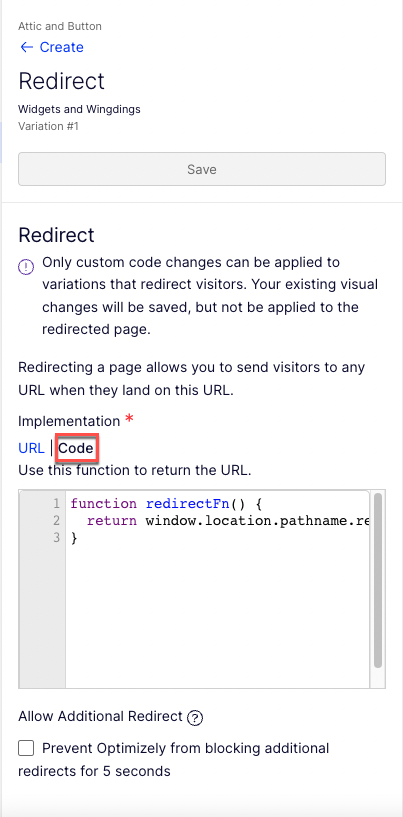The image size is (403, 817).
Task: Select the Code implementation tab
Action: click(76, 448)
